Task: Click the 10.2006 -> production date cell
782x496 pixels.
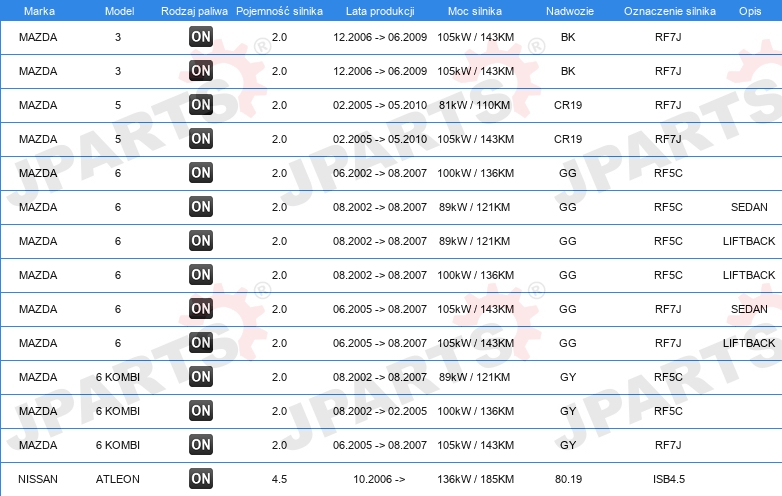Action: pyautogui.click(x=380, y=479)
